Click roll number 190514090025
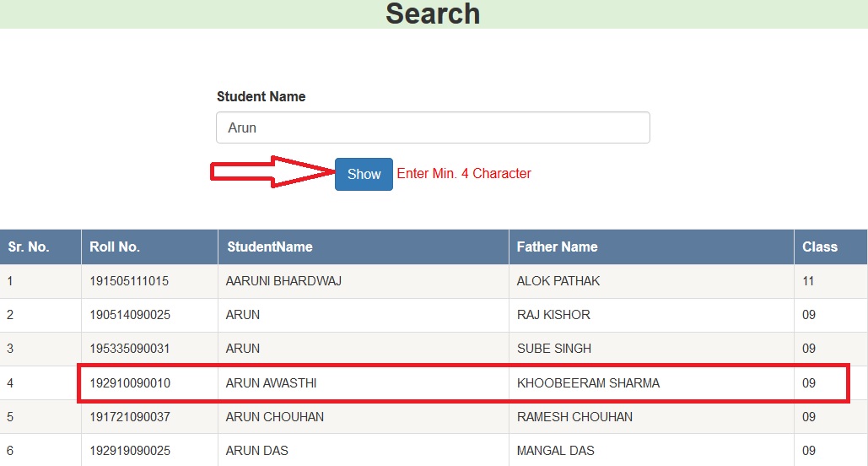 pos(130,315)
